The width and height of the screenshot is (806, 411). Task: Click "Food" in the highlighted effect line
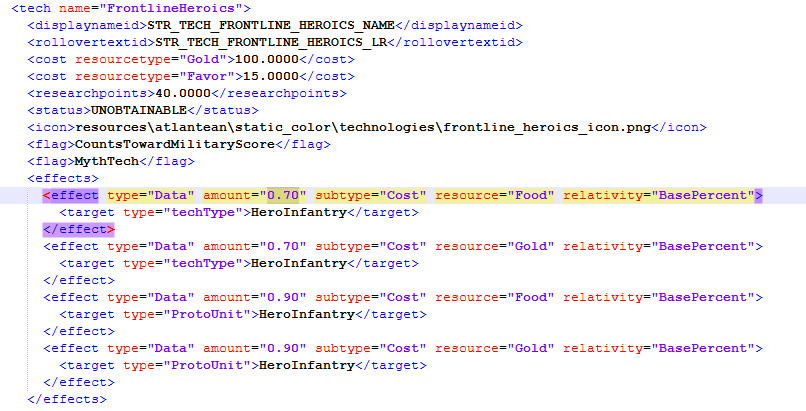pos(531,195)
